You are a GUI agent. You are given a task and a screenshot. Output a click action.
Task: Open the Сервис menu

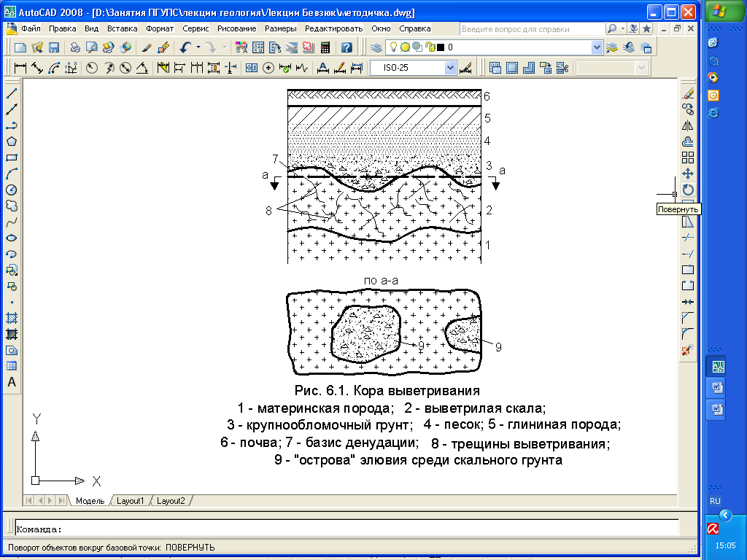pyautogui.click(x=196, y=28)
